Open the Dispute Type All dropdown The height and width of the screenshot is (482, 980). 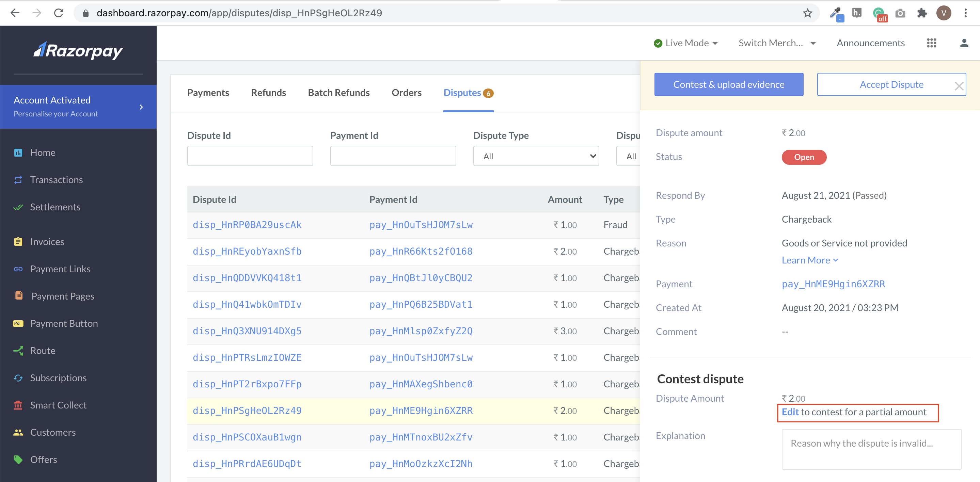(x=536, y=156)
